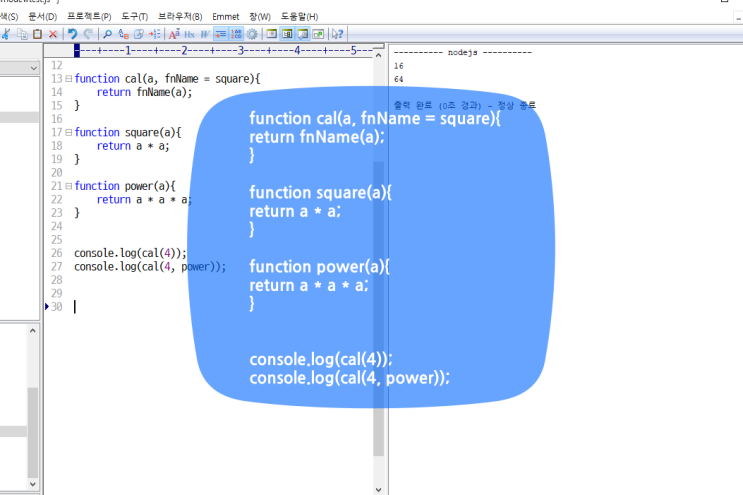Open the 프로젝트(P) menu

tap(89, 17)
